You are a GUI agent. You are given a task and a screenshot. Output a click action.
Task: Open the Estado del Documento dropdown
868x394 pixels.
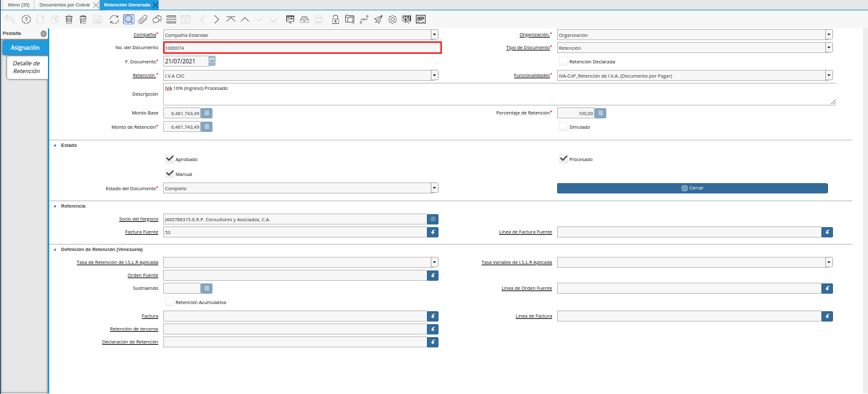pos(435,188)
